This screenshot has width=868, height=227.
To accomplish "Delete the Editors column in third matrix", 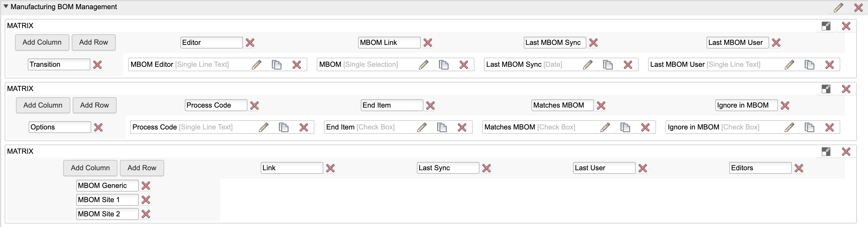I will point(799,168).
